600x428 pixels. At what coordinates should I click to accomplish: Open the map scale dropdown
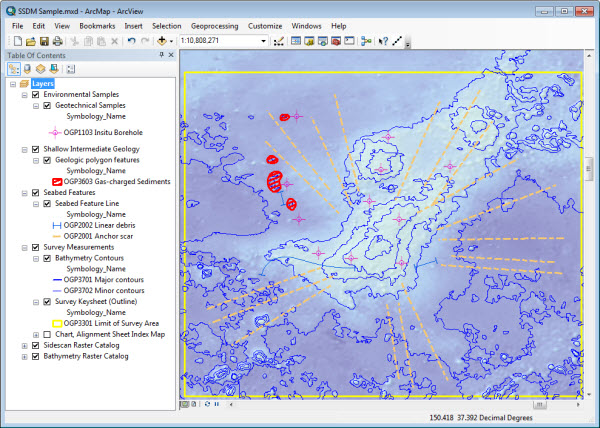[263, 41]
